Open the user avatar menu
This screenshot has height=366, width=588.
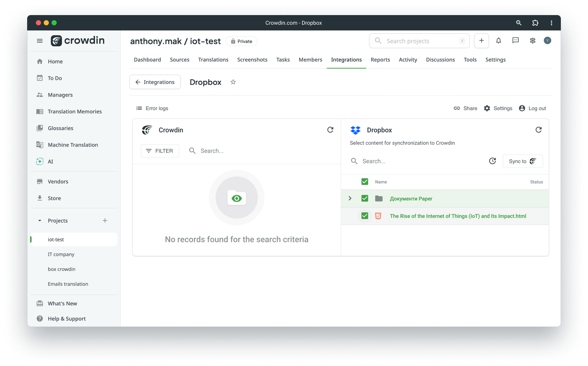tap(547, 40)
